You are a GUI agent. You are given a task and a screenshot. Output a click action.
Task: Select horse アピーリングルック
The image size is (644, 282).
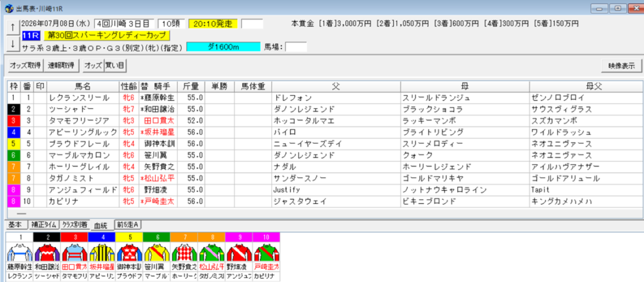(x=82, y=132)
